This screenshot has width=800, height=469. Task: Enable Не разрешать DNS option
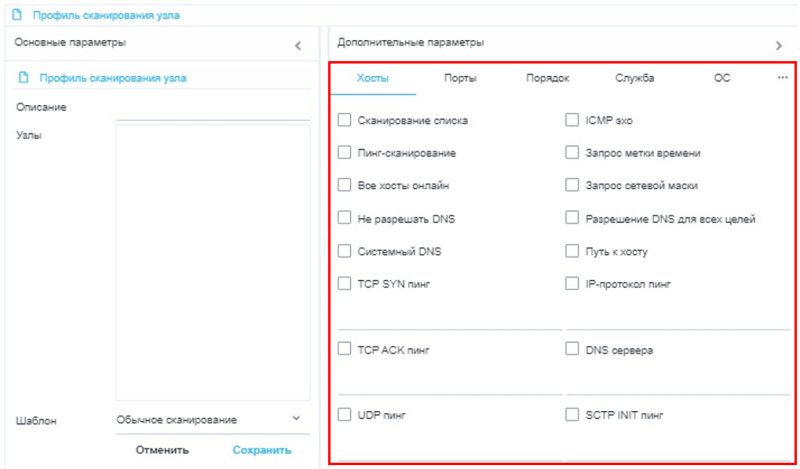tap(345, 218)
